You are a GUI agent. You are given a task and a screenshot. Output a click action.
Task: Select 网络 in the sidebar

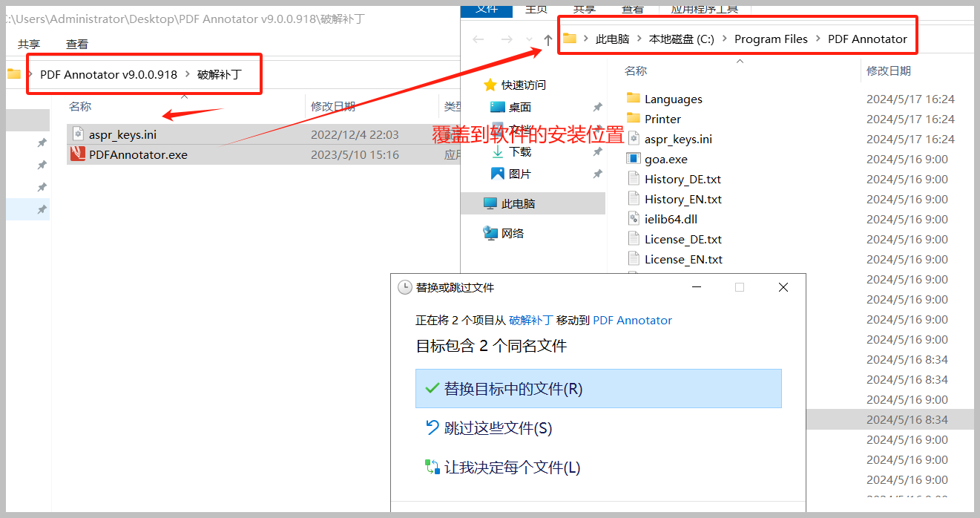tap(511, 232)
